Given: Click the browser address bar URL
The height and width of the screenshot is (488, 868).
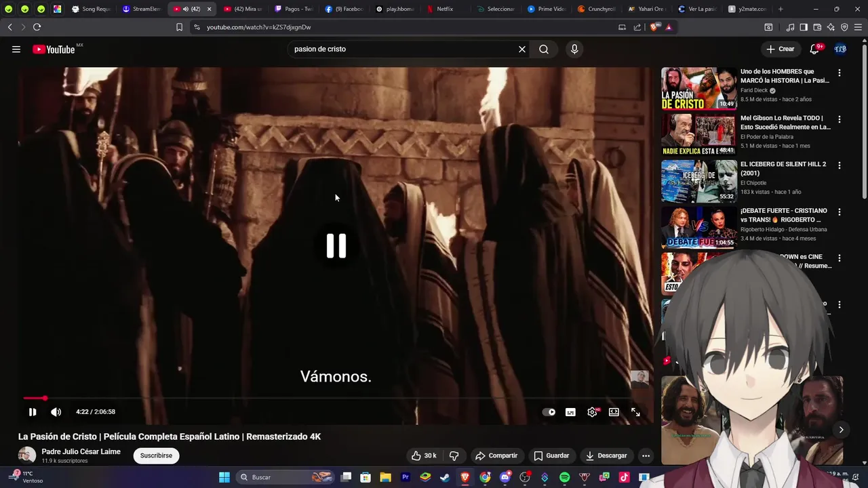Looking at the screenshot, I should coord(258,27).
